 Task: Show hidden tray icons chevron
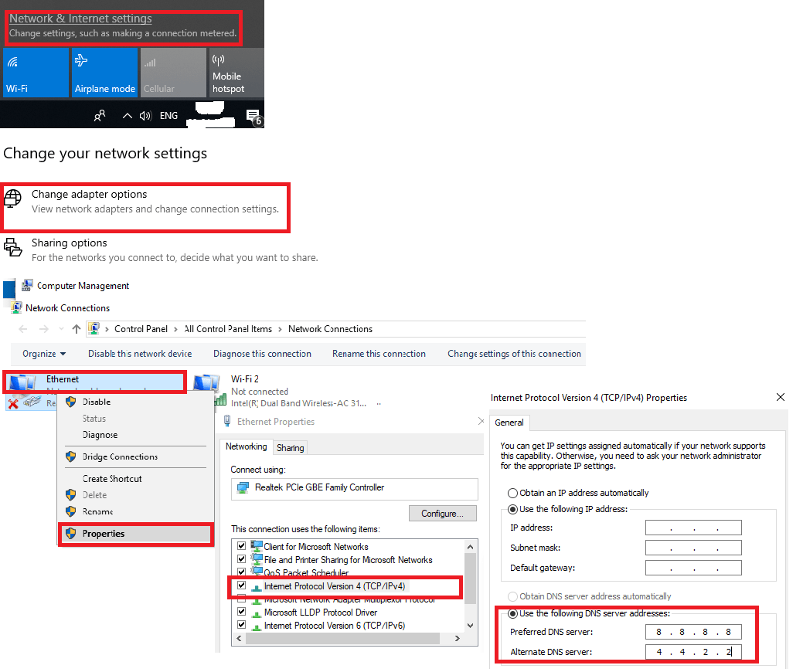coord(127,116)
